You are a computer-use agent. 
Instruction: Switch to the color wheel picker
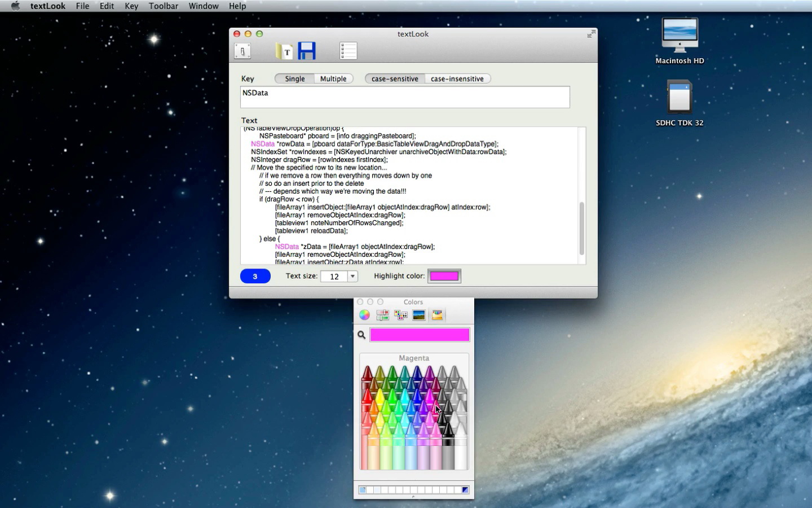click(365, 315)
